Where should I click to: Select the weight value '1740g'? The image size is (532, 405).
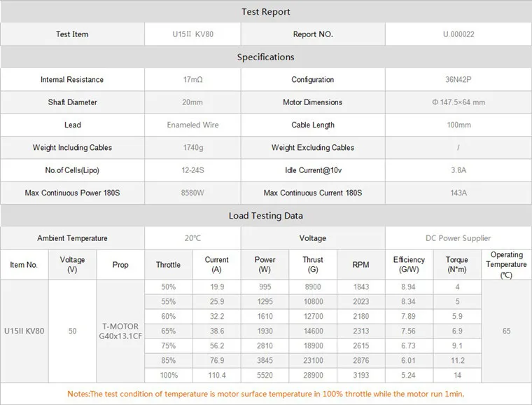point(193,148)
